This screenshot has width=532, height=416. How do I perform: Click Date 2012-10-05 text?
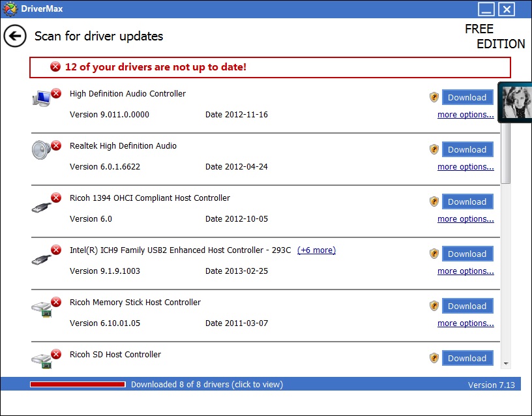(237, 219)
